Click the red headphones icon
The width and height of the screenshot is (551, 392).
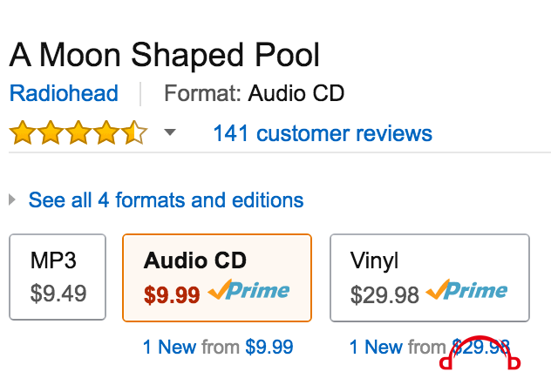point(480,353)
